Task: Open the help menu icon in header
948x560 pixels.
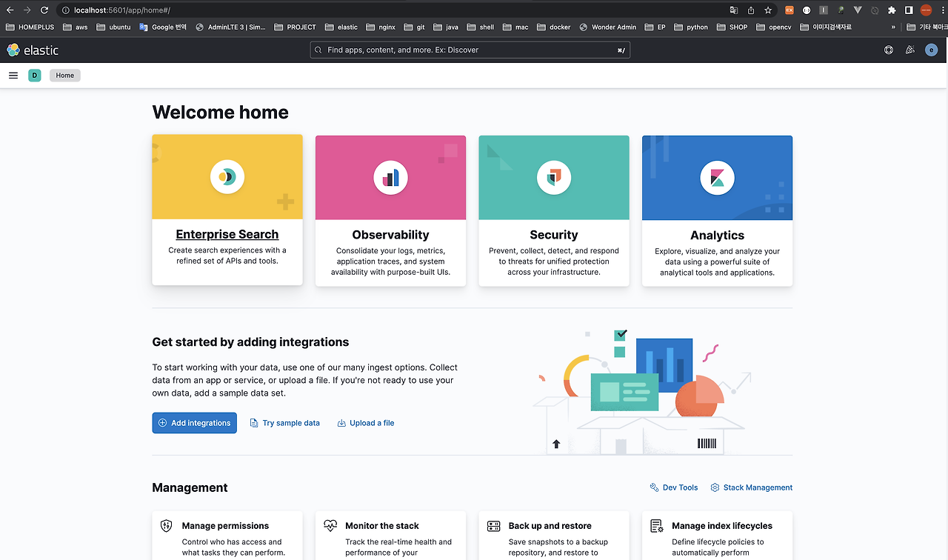Action: pyautogui.click(x=889, y=50)
